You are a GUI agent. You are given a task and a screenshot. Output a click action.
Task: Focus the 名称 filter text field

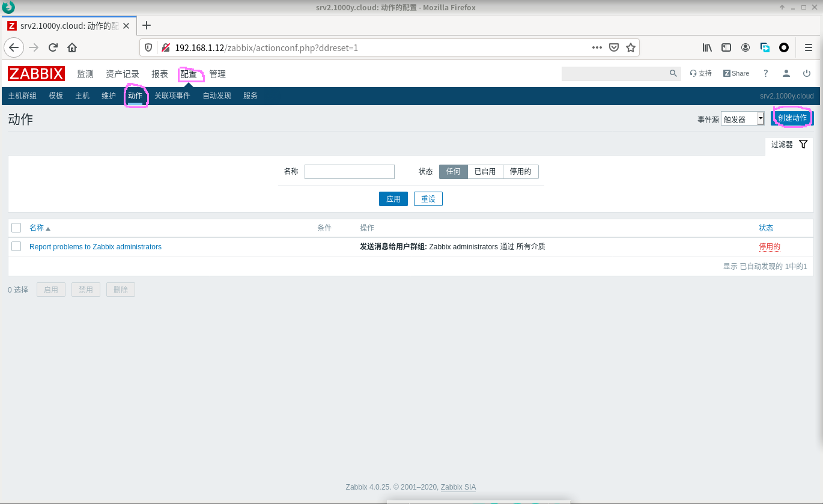point(349,172)
